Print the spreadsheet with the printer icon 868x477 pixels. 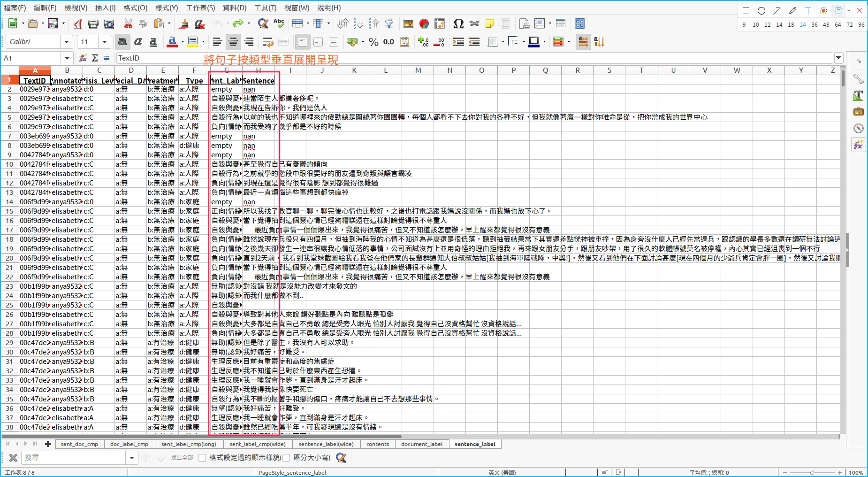(x=93, y=23)
